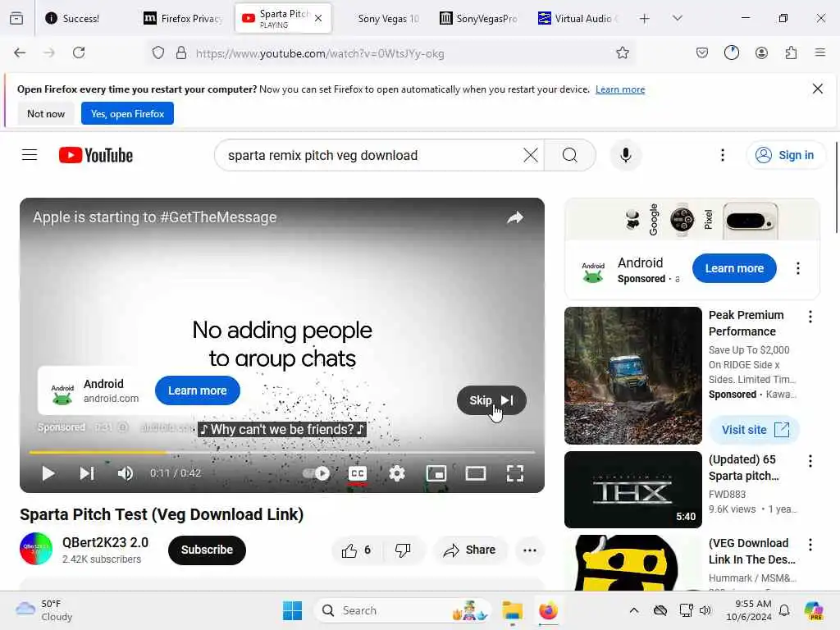Like the Sparta Pitch Test video
The image size is (840, 630).
click(356, 550)
